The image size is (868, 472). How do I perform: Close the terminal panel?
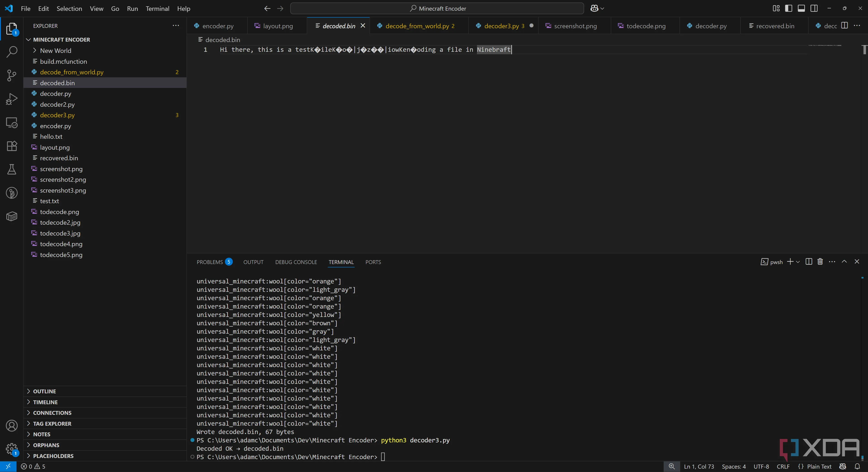click(x=857, y=262)
